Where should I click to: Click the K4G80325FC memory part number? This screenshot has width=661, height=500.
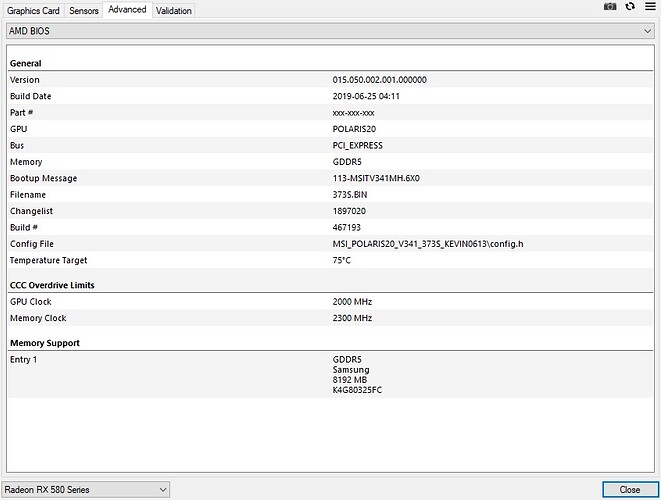coord(357,390)
